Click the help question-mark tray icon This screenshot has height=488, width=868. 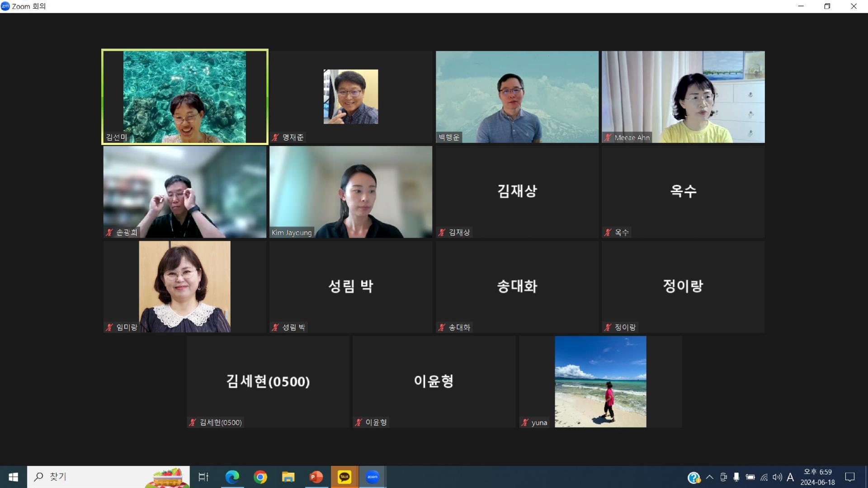point(693,477)
